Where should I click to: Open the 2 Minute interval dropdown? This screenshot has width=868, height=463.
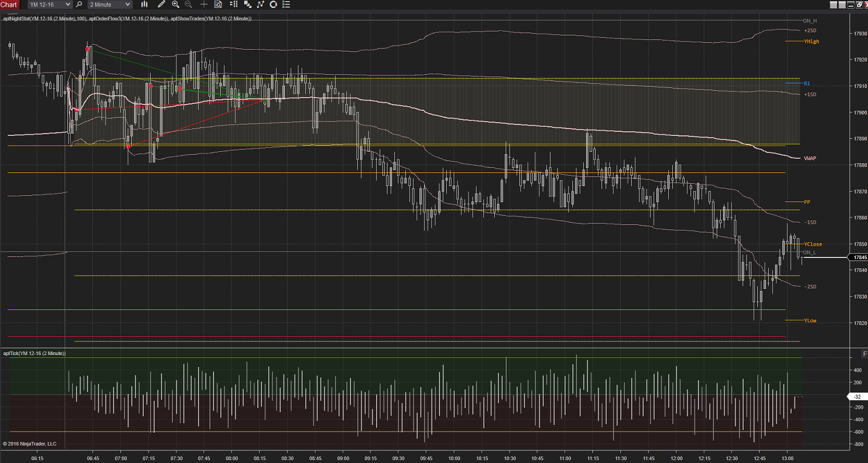tap(110, 5)
